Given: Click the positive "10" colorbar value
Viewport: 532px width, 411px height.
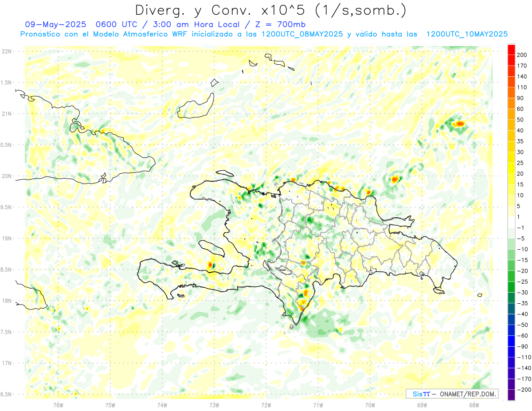Looking at the screenshot, I should [520, 195].
